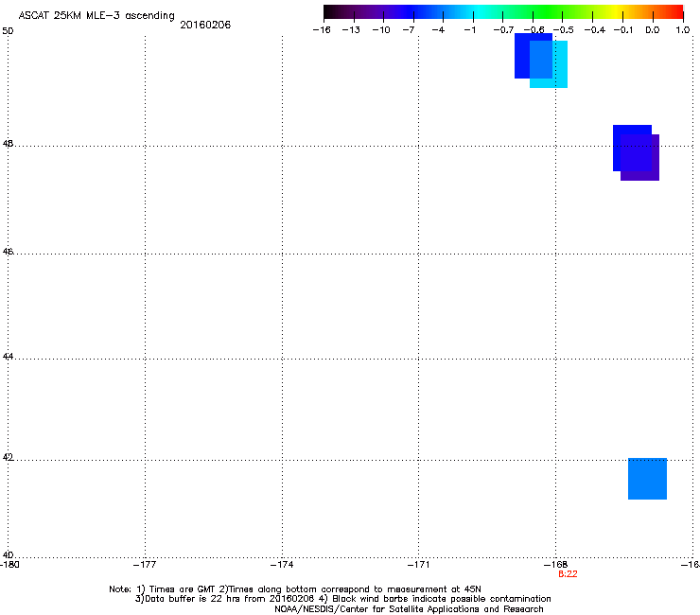Select the 20160206 date label
Viewport: 700px width, 615px height.
(x=205, y=25)
